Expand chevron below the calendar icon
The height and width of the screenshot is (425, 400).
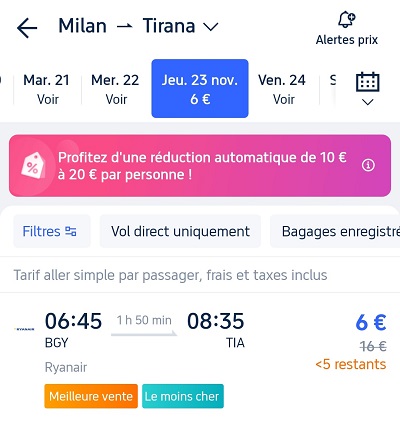368,102
